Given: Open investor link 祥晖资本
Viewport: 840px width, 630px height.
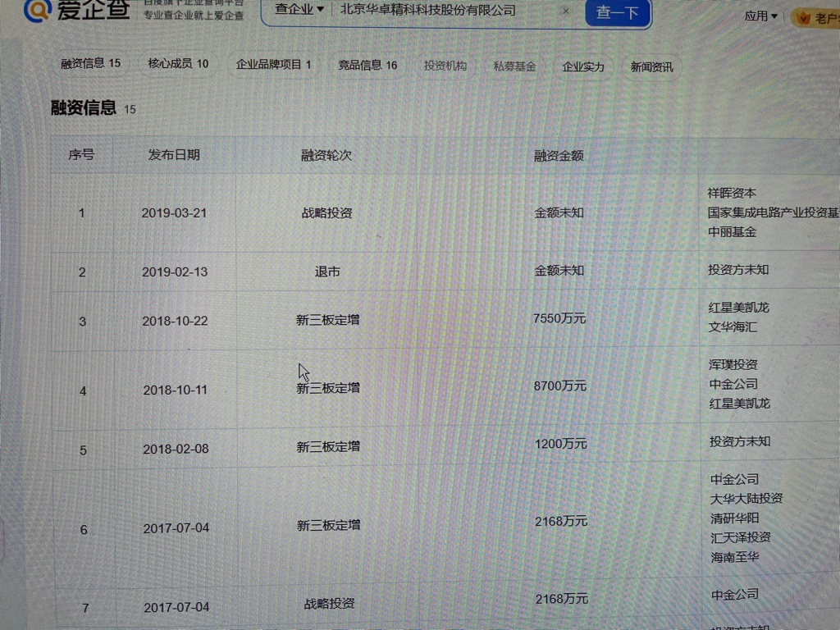Looking at the screenshot, I should (x=731, y=193).
